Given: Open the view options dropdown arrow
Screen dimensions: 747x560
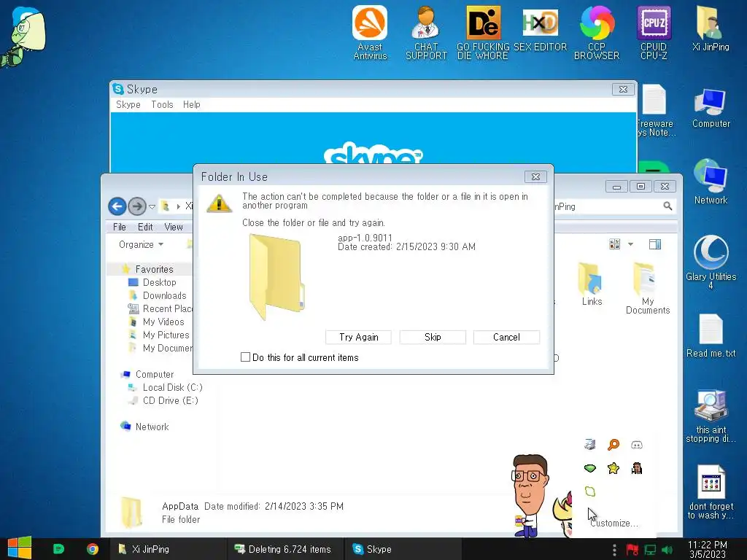Looking at the screenshot, I should click(630, 244).
